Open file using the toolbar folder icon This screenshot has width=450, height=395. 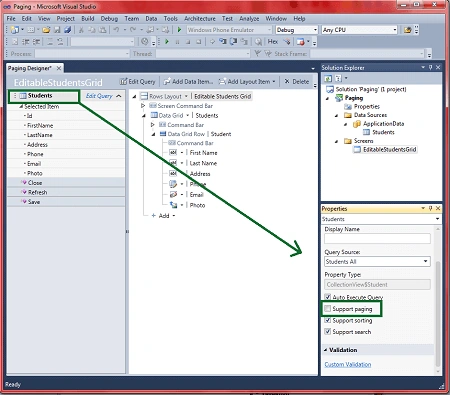(x=46, y=30)
